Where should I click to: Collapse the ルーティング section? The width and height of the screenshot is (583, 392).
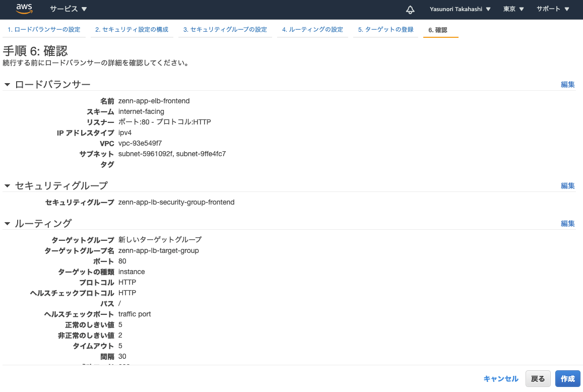(x=7, y=223)
